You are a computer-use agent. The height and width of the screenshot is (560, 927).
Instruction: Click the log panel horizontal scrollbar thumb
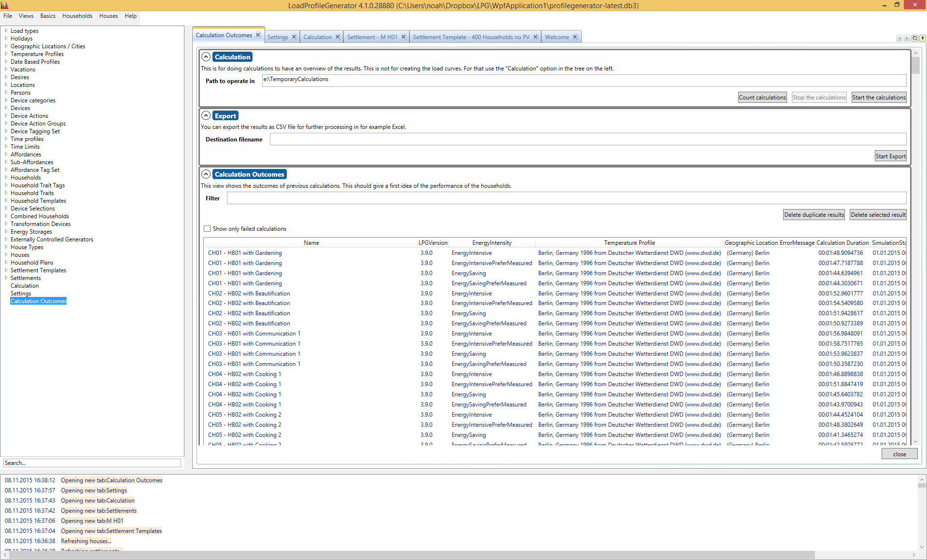click(412, 555)
